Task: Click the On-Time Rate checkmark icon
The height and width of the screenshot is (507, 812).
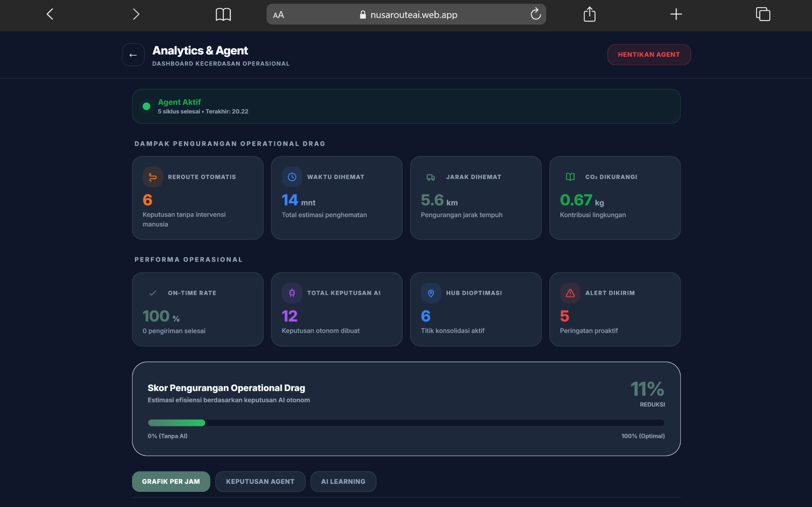Action: point(153,293)
